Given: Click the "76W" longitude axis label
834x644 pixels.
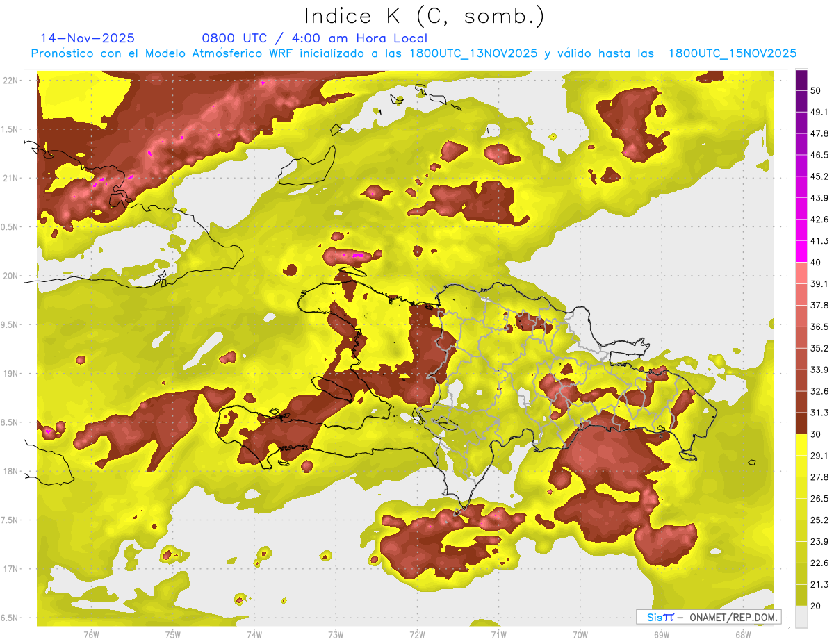Looking at the screenshot, I should point(91,634).
